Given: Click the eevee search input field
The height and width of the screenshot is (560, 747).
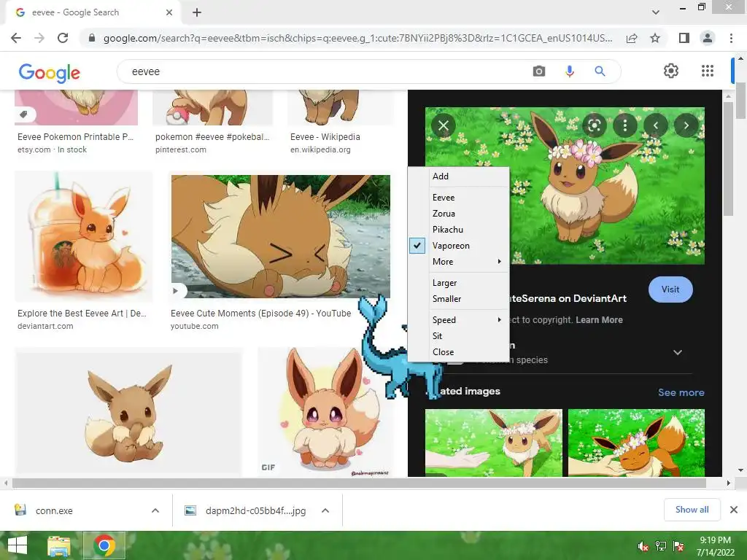Looking at the screenshot, I should click(329, 71).
